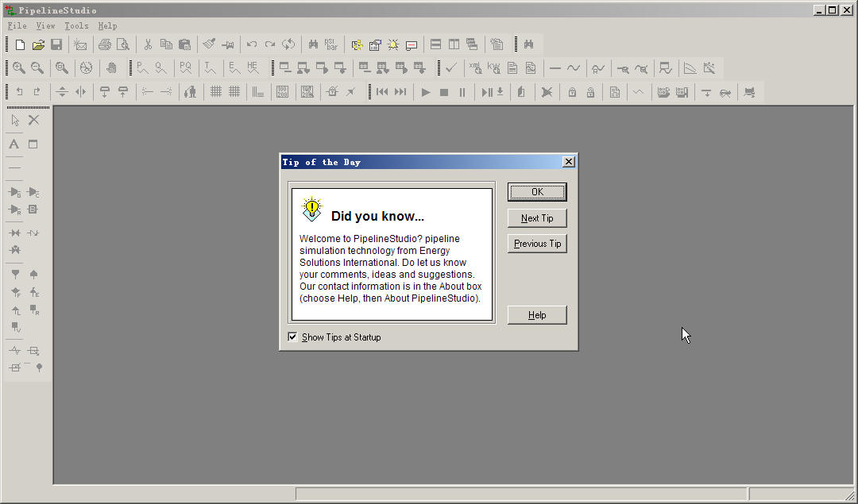The image size is (858, 504).
Task: Click the binoculars icon at top toolbar end
Action: coord(528,44)
